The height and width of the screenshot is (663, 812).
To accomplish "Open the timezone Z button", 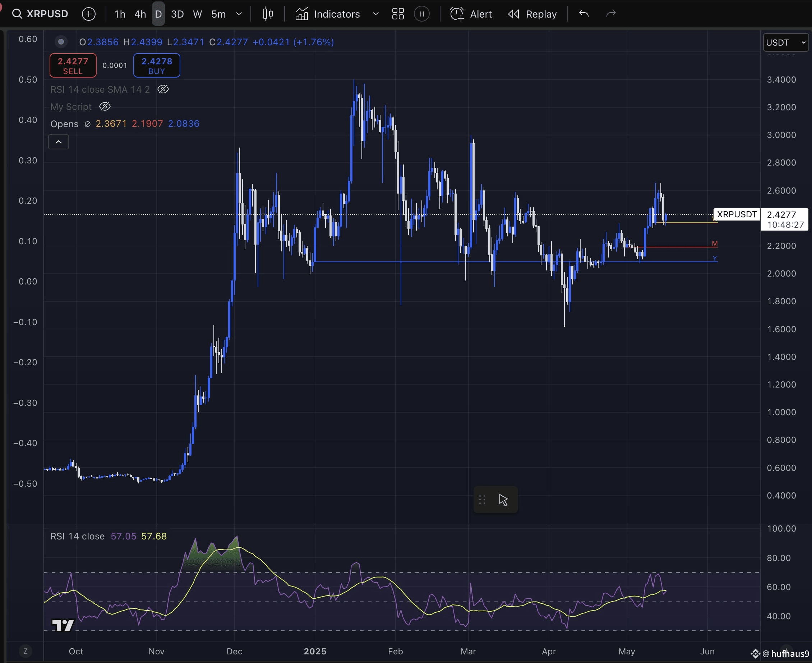I will 25,651.
